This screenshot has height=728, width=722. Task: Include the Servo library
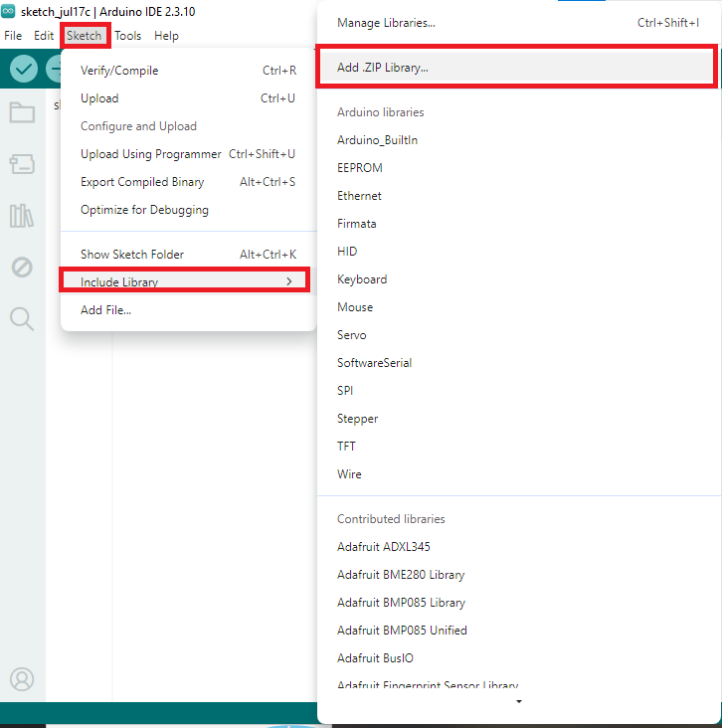click(518, 335)
